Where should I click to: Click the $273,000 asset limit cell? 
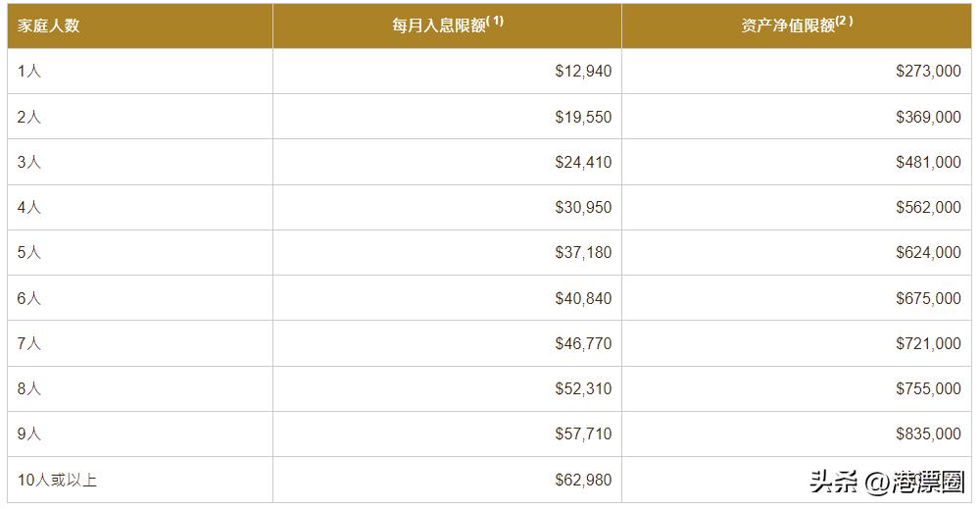coord(928,72)
